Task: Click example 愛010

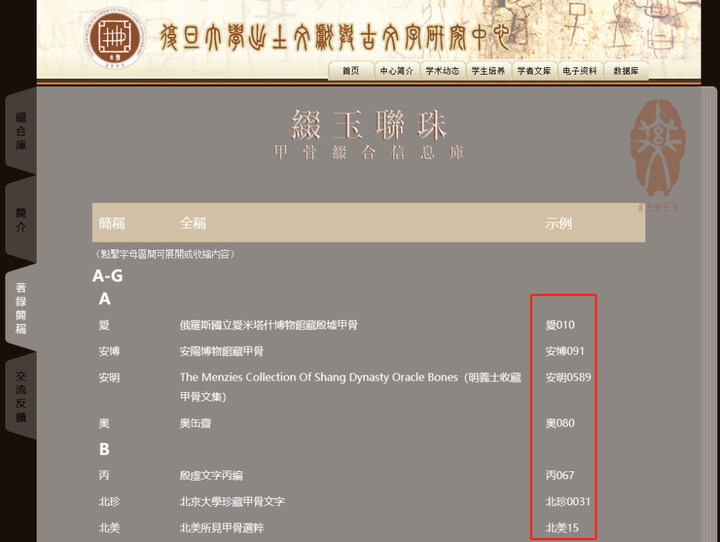Action: pyautogui.click(x=560, y=325)
